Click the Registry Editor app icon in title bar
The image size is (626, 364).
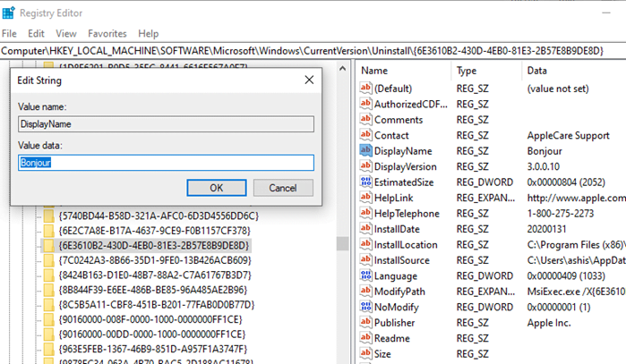[8, 13]
